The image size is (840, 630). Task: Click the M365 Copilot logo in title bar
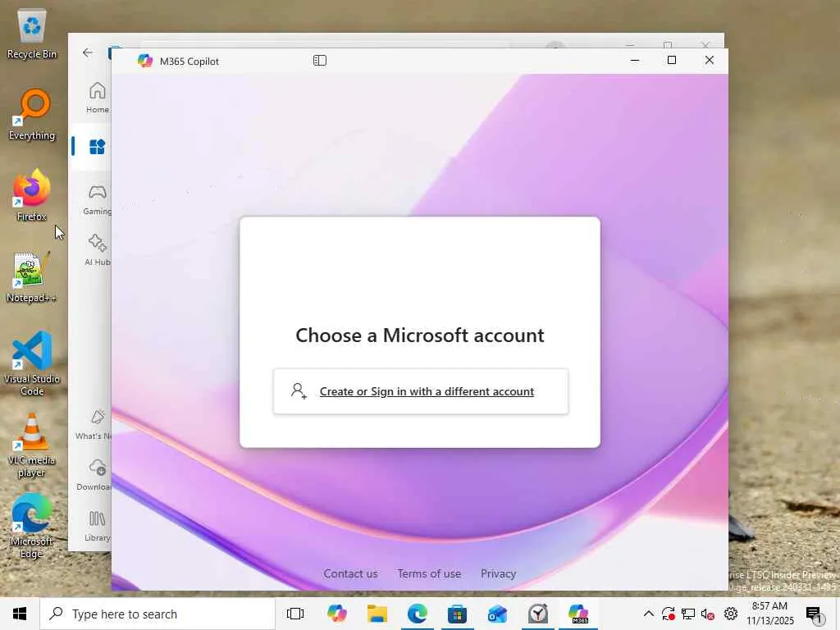[x=144, y=61]
